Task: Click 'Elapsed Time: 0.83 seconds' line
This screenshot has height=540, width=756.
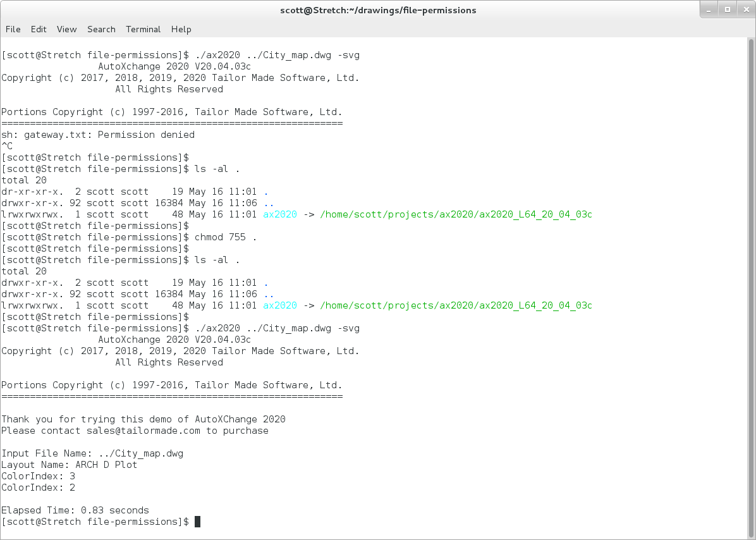Action: pyautogui.click(x=75, y=510)
